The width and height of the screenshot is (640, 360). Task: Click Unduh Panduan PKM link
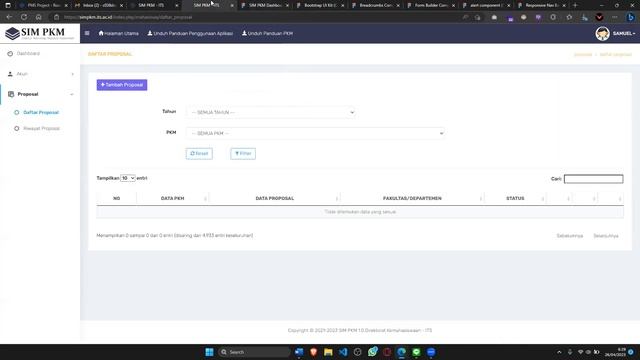[x=267, y=33]
